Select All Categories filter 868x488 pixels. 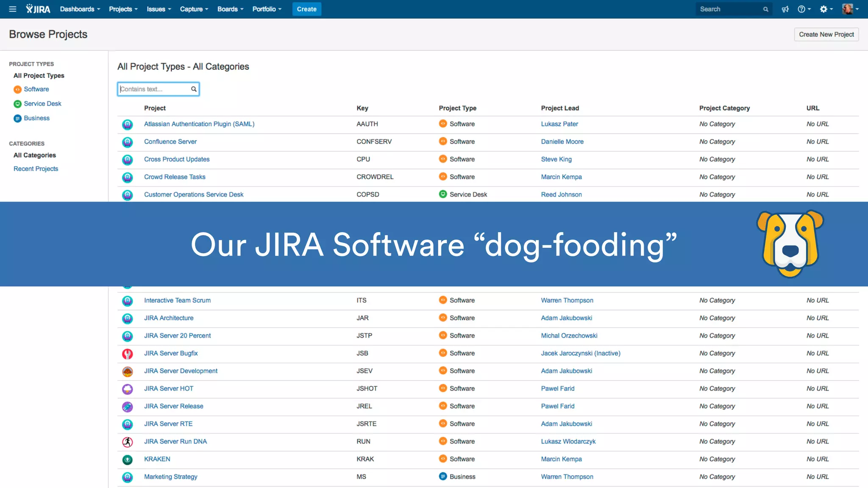click(x=35, y=155)
